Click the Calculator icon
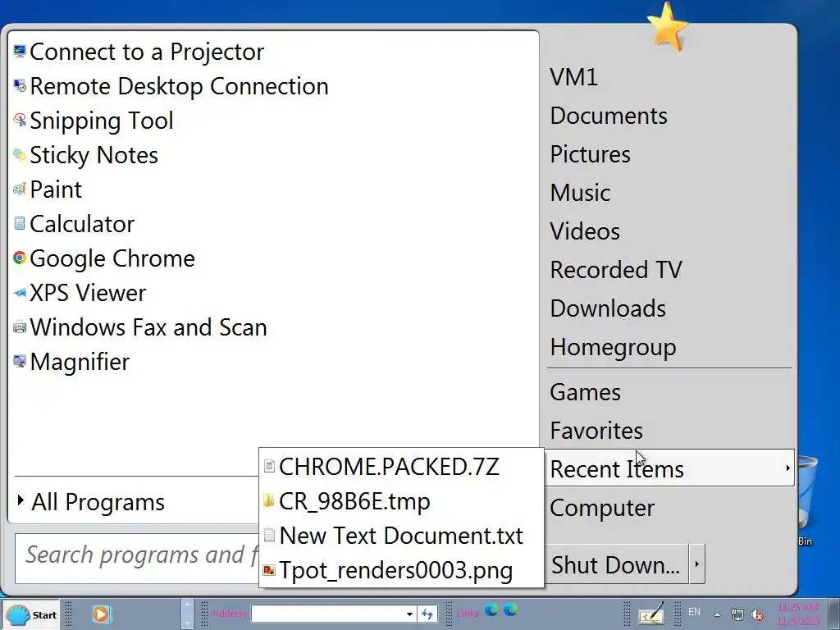The image size is (840, 630). [20, 223]
